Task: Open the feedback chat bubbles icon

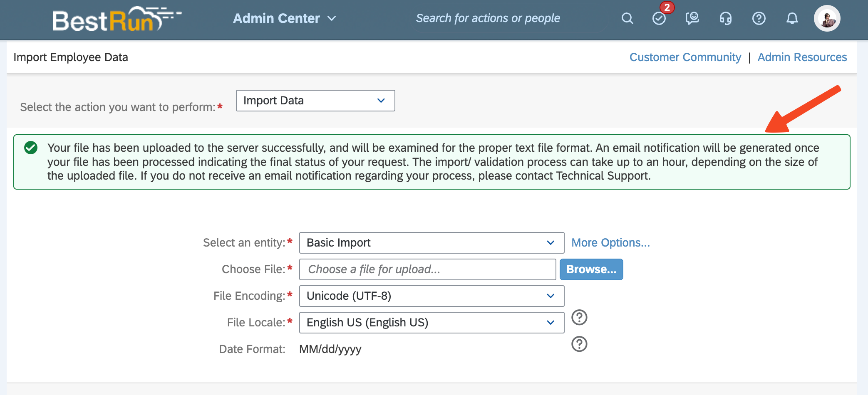Action: [692, 18]
